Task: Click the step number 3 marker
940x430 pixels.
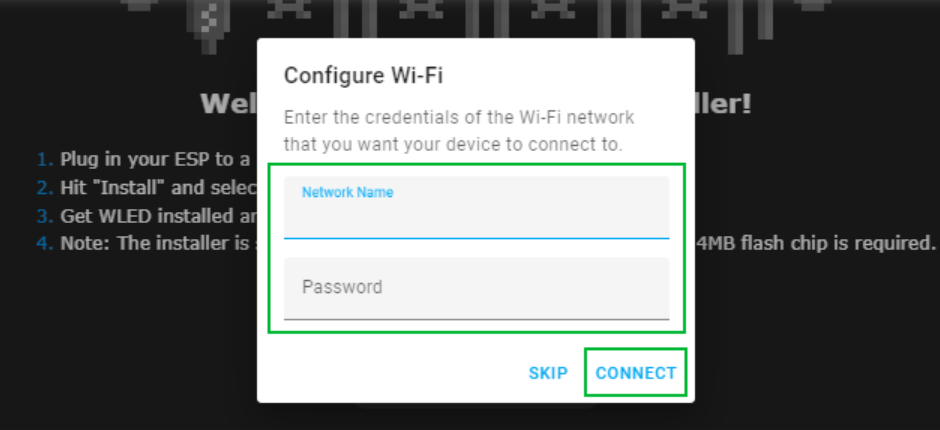Action: [43, 215]
